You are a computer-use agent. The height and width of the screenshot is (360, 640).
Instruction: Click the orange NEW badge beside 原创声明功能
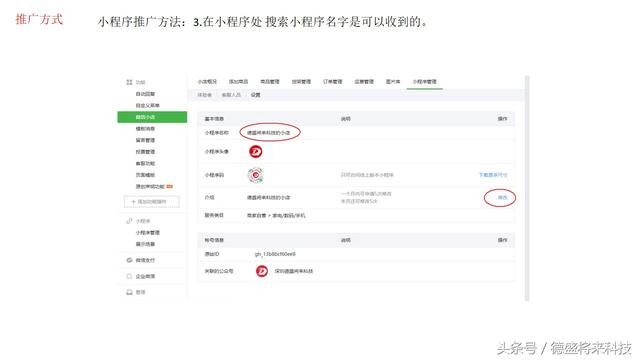tap(170, 187)
